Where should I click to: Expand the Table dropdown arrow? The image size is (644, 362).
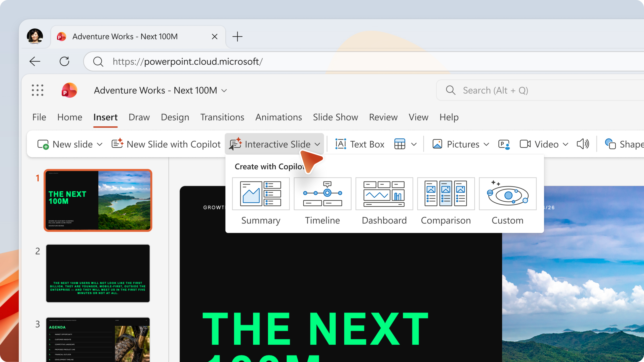point(414,144)
